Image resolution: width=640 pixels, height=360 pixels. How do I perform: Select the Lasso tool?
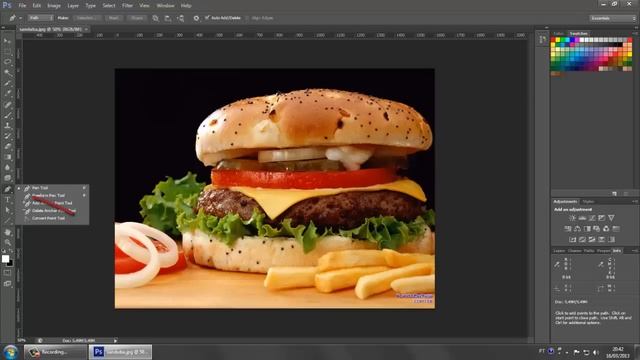tap(7, 62)
